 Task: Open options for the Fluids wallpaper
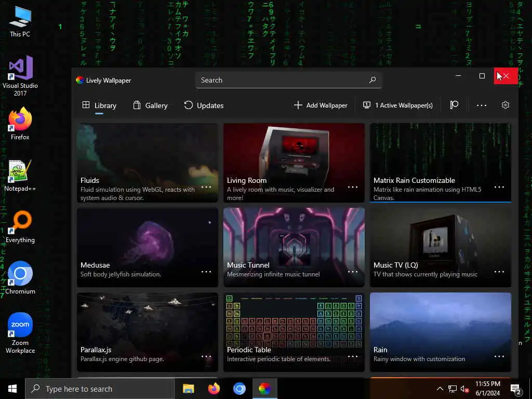click(206, 187)
